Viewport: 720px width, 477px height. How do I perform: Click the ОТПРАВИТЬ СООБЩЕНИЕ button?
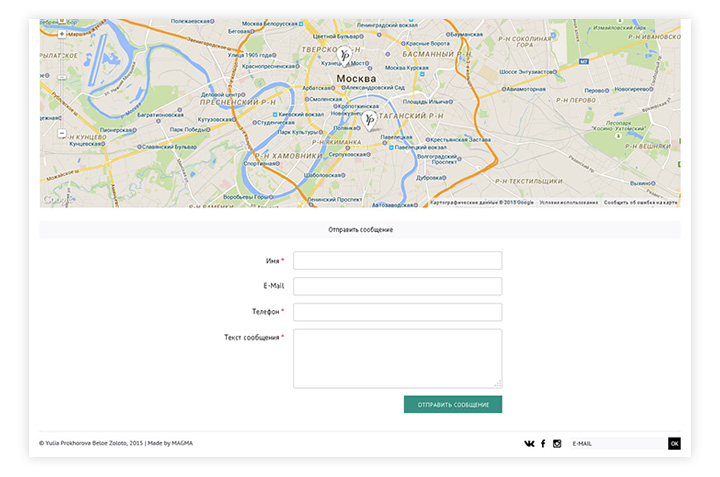click(x=453, y=404)
